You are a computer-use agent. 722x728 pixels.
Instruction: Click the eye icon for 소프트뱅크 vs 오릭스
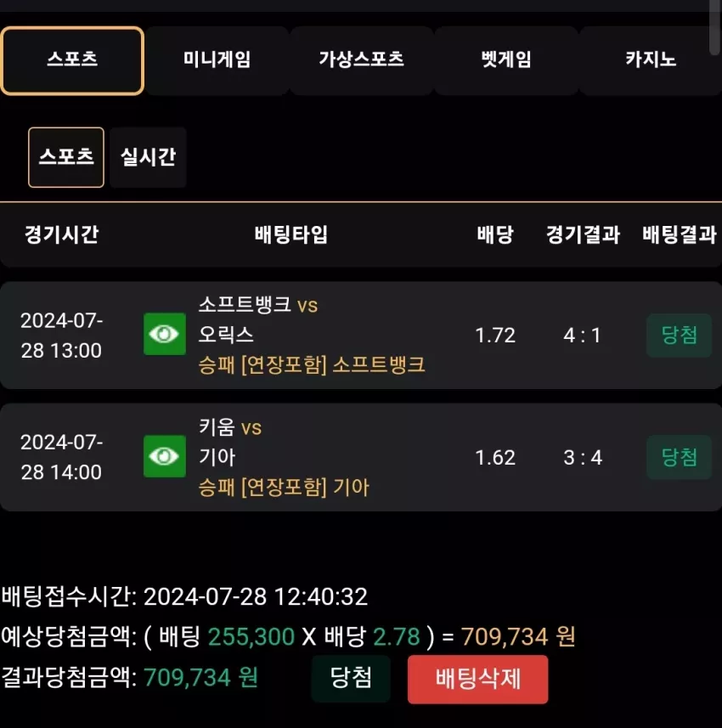coord(165,334)
